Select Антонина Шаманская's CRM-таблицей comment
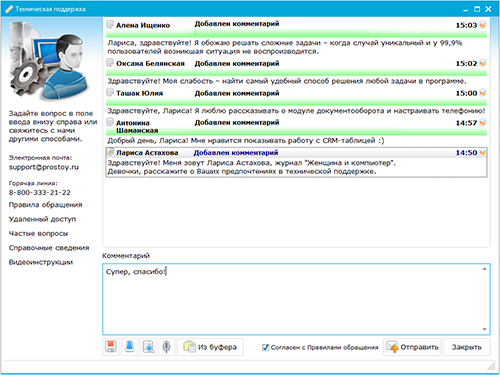The height and width of the screenshot is (376, 500). tap(246, 140)
